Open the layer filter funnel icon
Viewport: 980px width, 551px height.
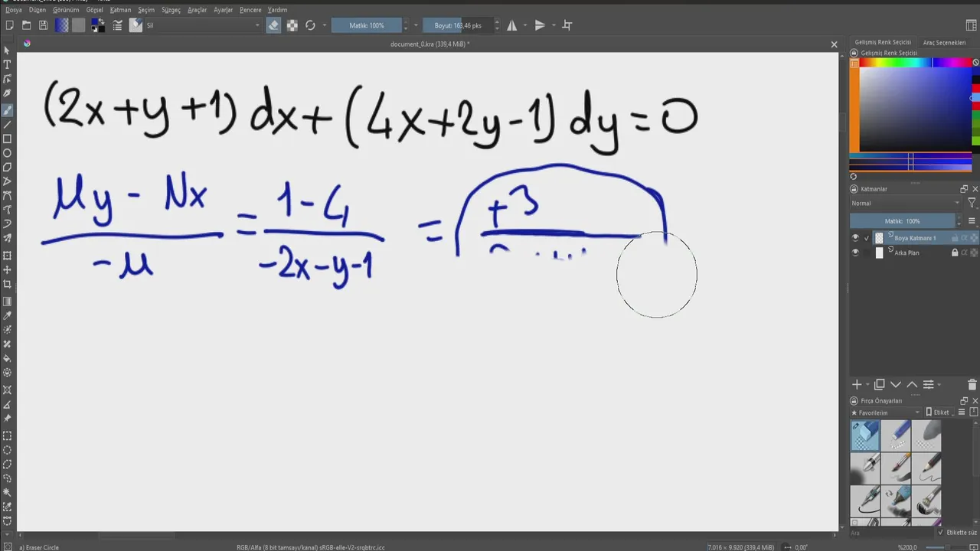click(972, 203)
